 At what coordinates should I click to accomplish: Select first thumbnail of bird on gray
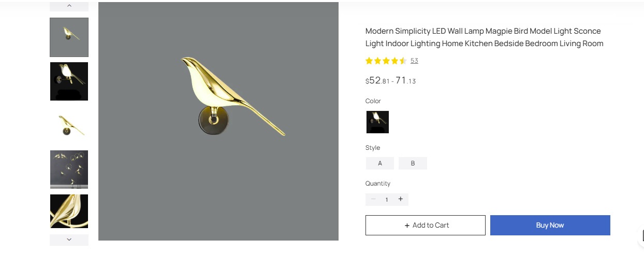[69, 37]
